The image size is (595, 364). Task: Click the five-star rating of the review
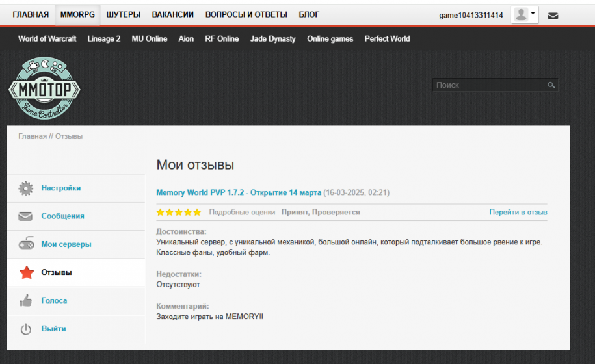179,213
